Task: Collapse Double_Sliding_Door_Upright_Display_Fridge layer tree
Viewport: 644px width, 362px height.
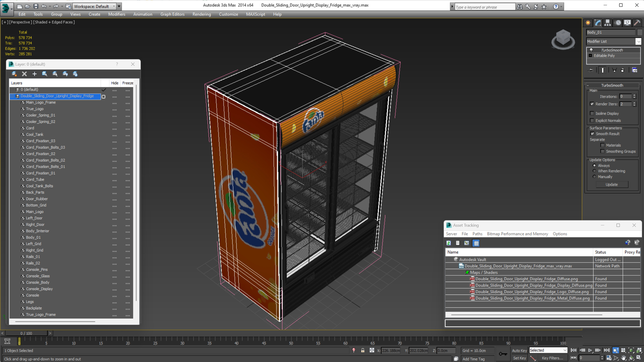Action: pyautogui.click(x=12, y=96)
